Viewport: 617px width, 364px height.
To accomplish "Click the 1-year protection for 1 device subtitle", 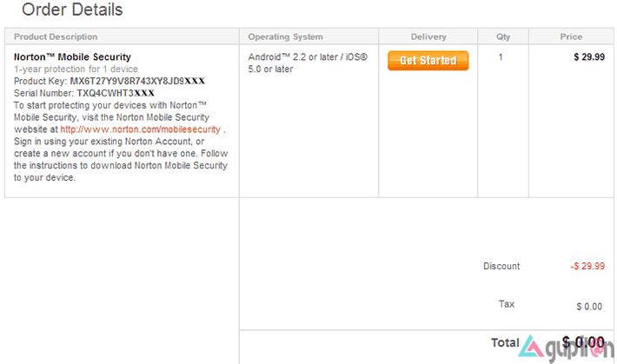I will tap(76, 69).
